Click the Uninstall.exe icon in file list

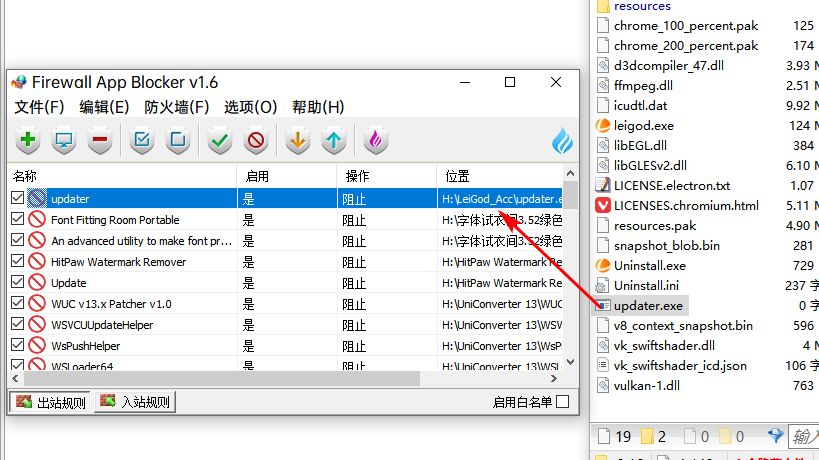coord(603,265)
